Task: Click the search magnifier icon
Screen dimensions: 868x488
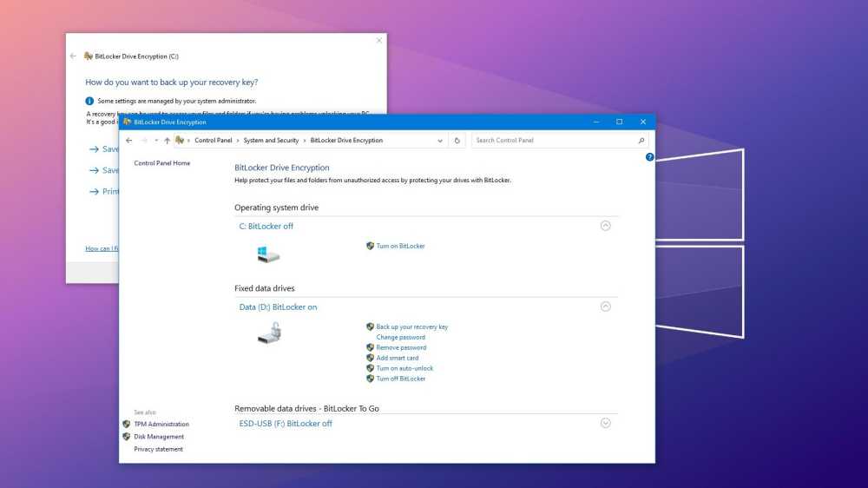Action: point(641,141)
